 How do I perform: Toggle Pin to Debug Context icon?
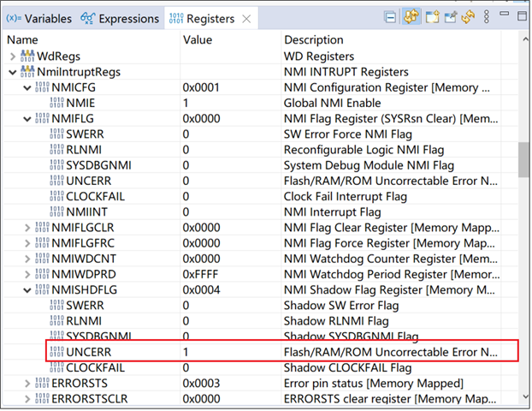click(451, 16)
